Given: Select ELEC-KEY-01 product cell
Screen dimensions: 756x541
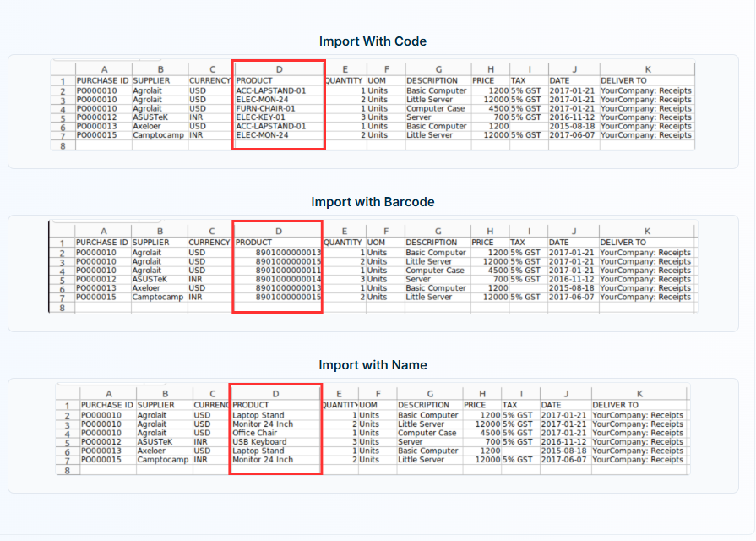Looking at the screenshot, I should click(x=260, y=117).
